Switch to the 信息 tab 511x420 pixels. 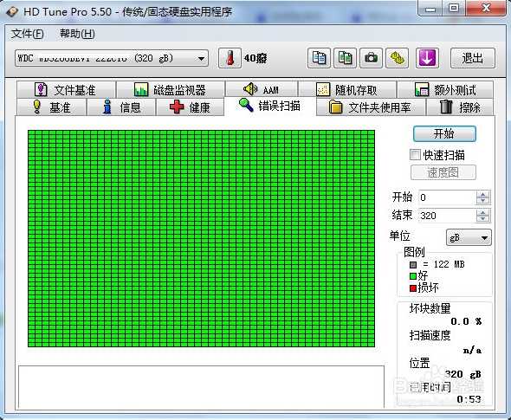121,107
